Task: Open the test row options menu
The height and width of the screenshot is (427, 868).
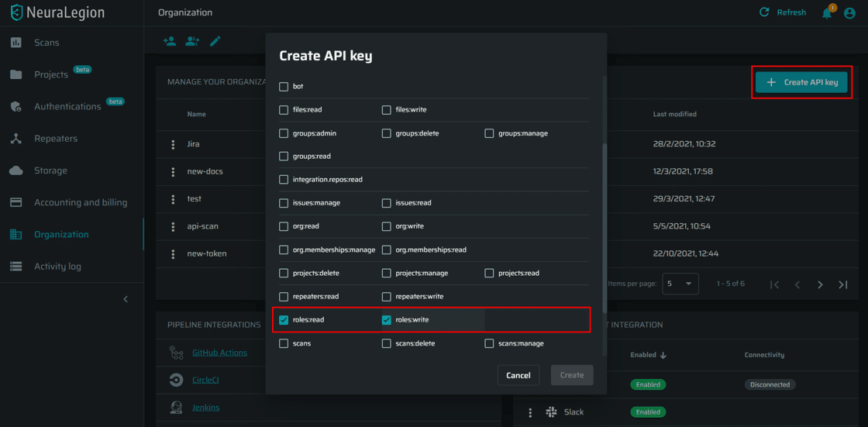Action: (174, 199)
